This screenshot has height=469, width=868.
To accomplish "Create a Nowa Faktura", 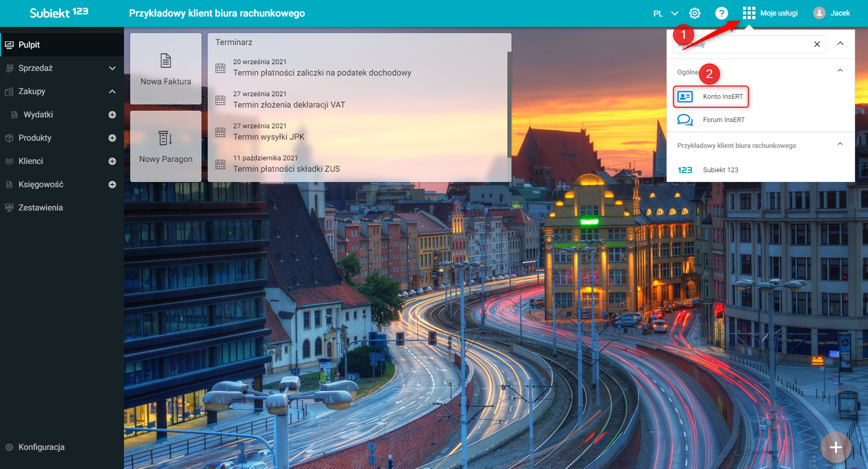I will tap(166, 69).
